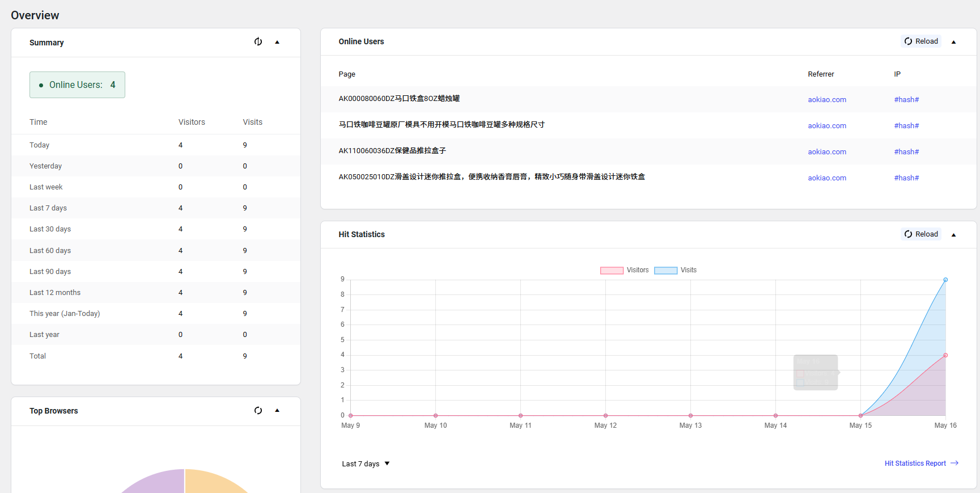Open the Last 7 days range dropdown
The width and height of the screenshot is (980, 493).
[366, 463]
